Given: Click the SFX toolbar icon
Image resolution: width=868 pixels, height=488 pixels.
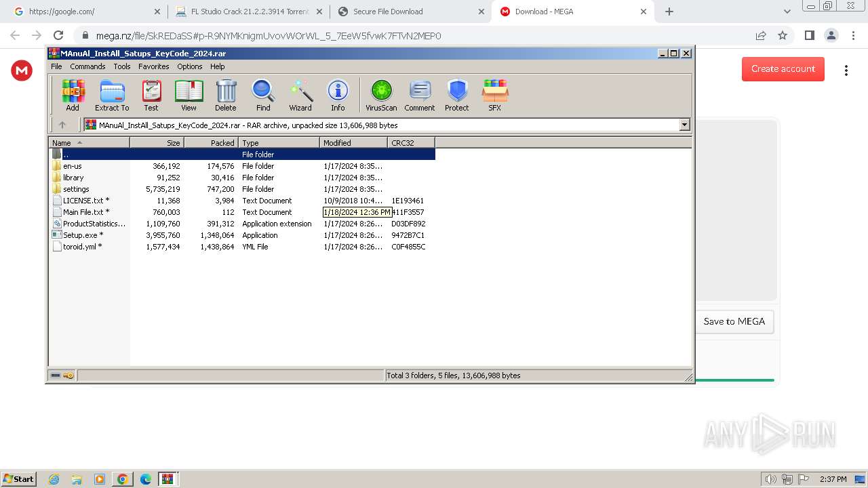Looking at the screenshot, I should [x=495, y=95].
